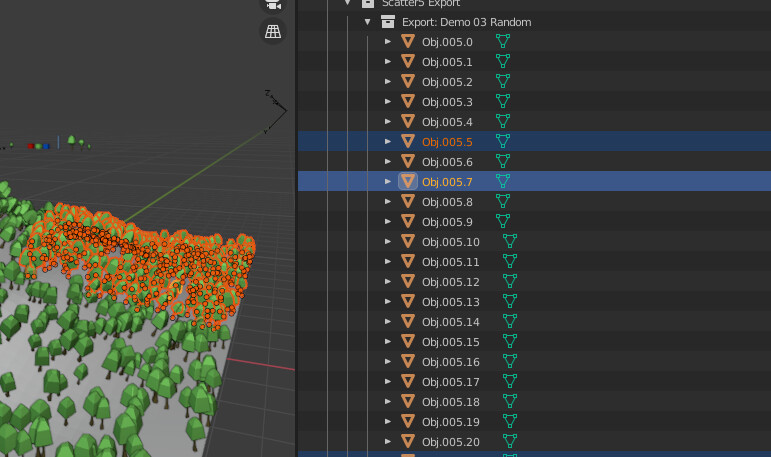
Task: Click the orange object icon of Obj.005.4
Action: pyautogui.click(x=408, y=122)
